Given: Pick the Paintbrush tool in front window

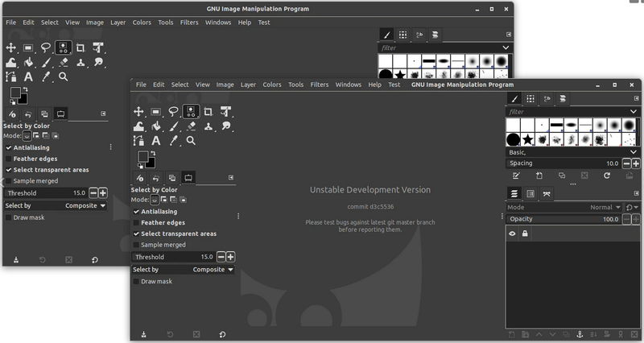Looking at the screenshot, I should pyautogui.click(x=174, y=126).
